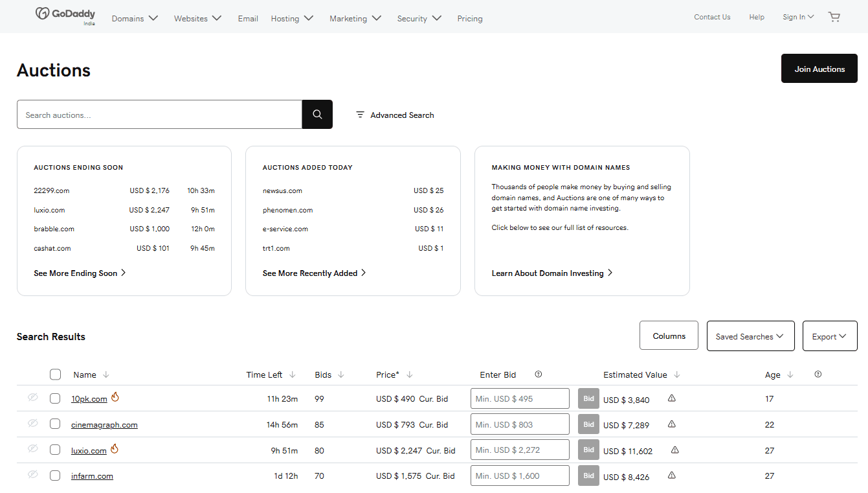Viewport: 868px width, 493px height.
Task: Toggle the select-all checkbox in header
Action: point(55,374)
